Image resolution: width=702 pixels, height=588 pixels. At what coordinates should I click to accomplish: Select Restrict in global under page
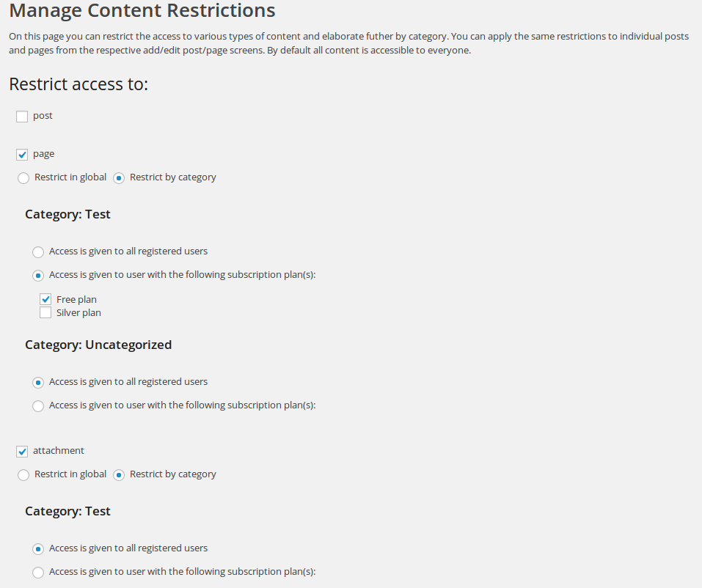tap(23, 178)
